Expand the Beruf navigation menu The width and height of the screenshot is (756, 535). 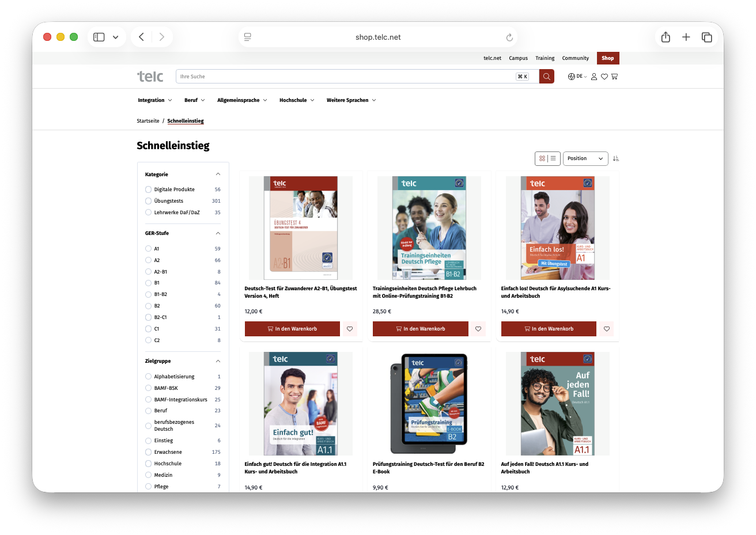[x=195, y=100]
